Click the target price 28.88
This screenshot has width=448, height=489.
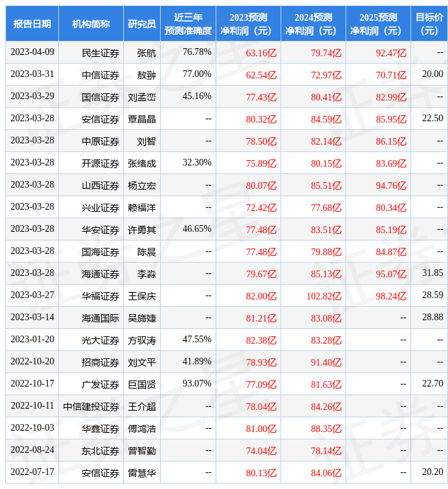tap(433, 318)
